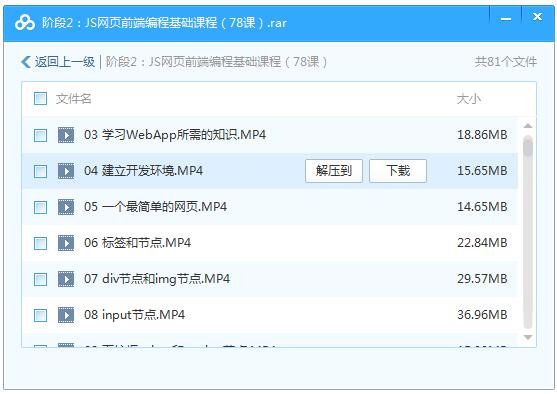
Task: Close the rar preview window
Action: (537, 17)
